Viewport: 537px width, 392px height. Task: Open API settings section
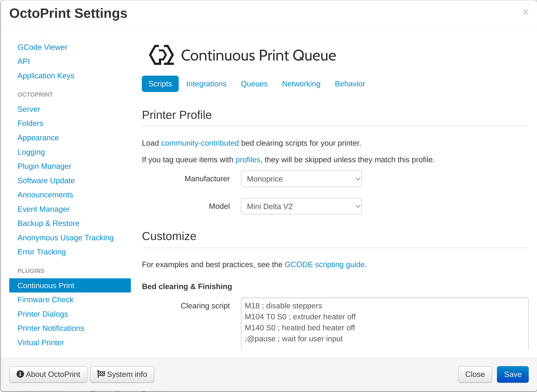click(x=24, y=61)
